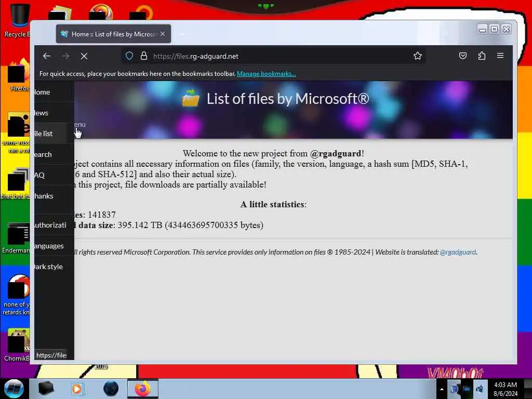The width and height of the screenshot is (532, 399).
Task: Go back using the browser back arrow
Action: coord(46,56)
